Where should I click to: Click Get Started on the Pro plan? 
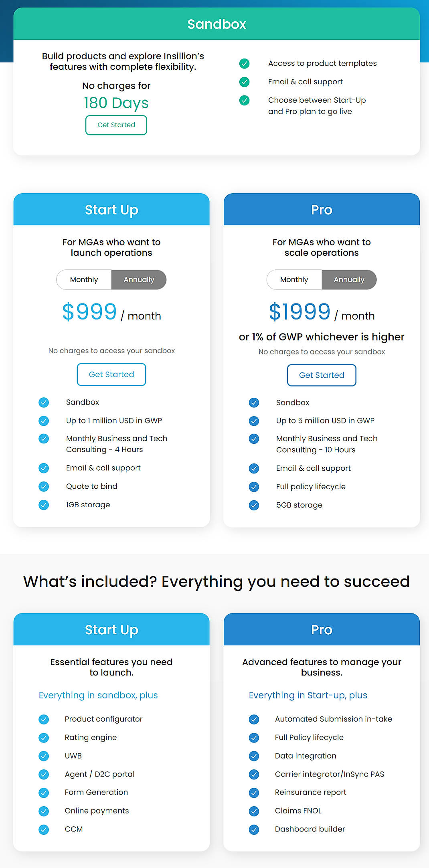click(x=321, y=375)
